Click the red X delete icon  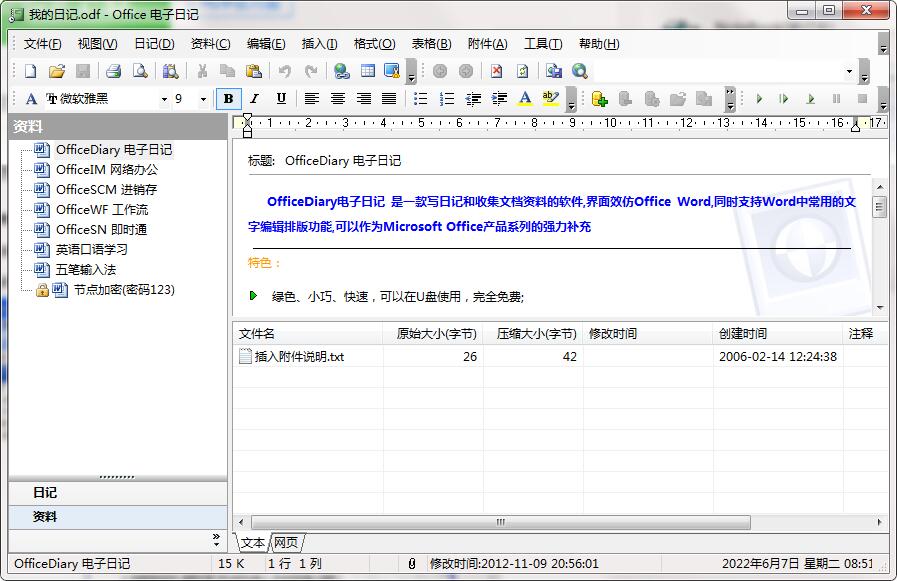point(497,71)
